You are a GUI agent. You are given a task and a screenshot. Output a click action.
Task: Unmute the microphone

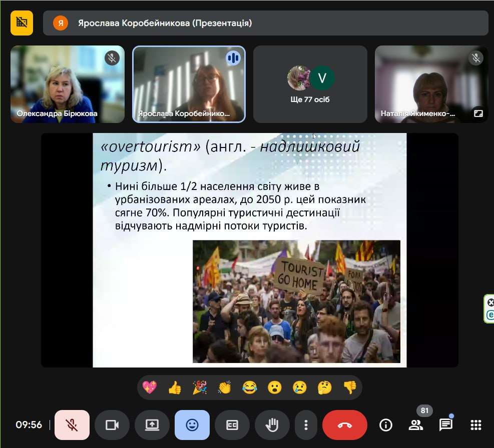pyautogui.click(x=72, y=425)
